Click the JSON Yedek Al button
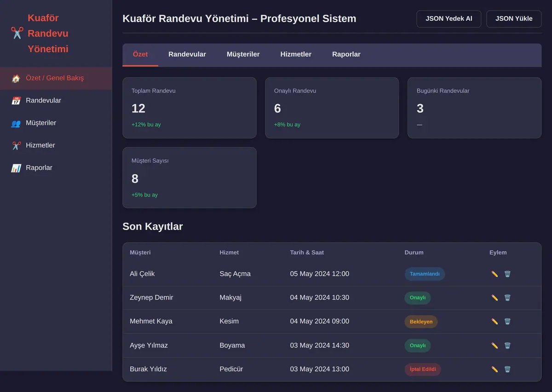552x392 pixels. (x=449, y=19)
